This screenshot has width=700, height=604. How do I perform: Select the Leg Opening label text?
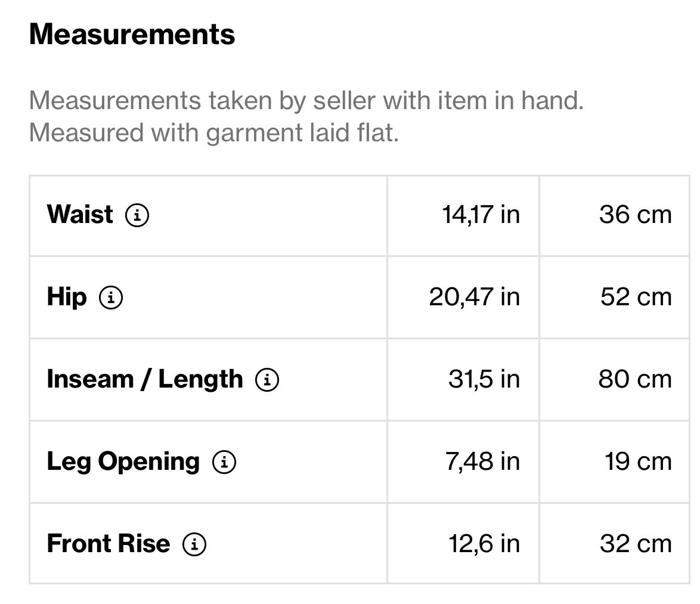[x=123, y=461]
